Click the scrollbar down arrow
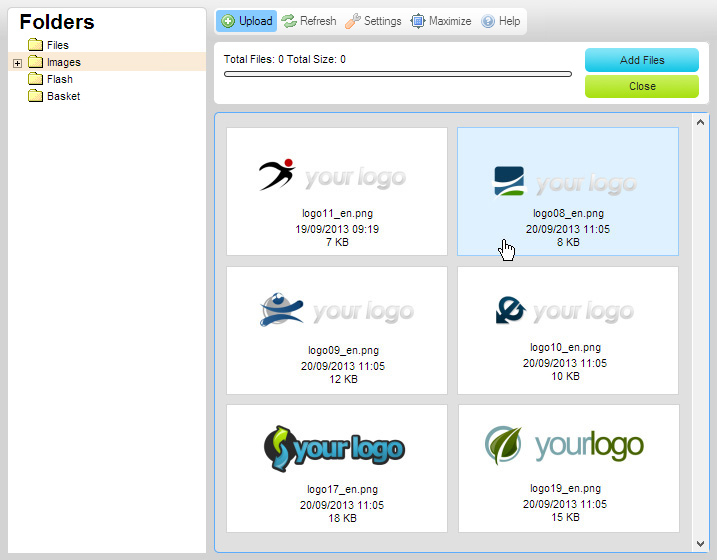 [700, 544]
